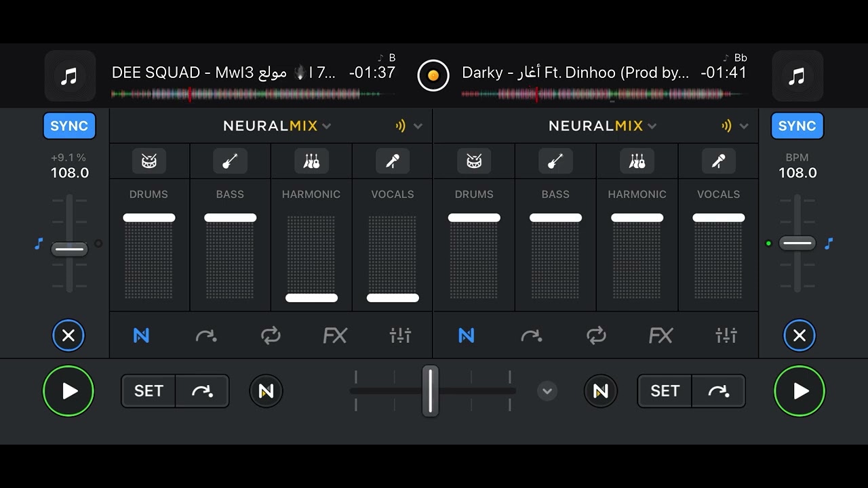Click left deck remaining time -01:37
This screenshot has height=488, width=868.
tap(372, 73)
